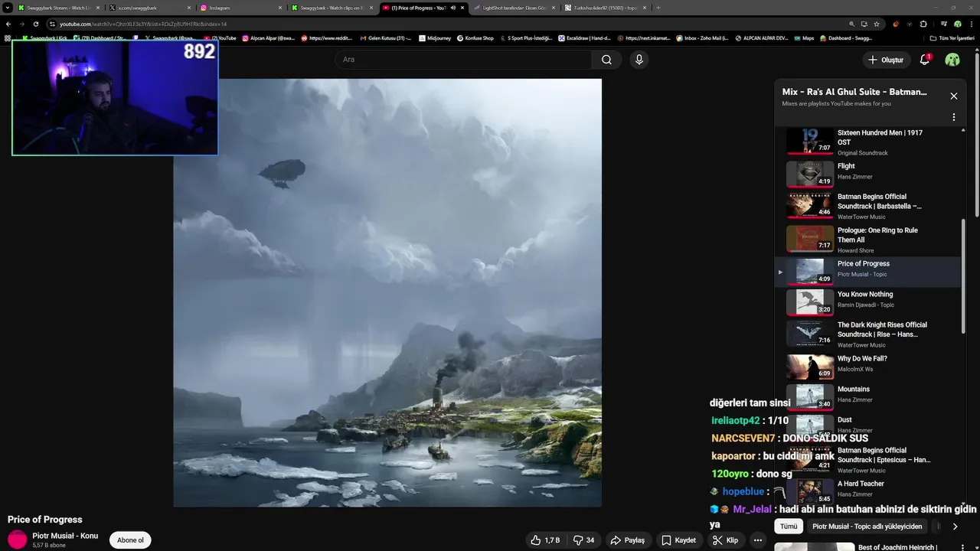Open the notifications bell
Viewport: 980px width, 551px height.
coord(925,60)
